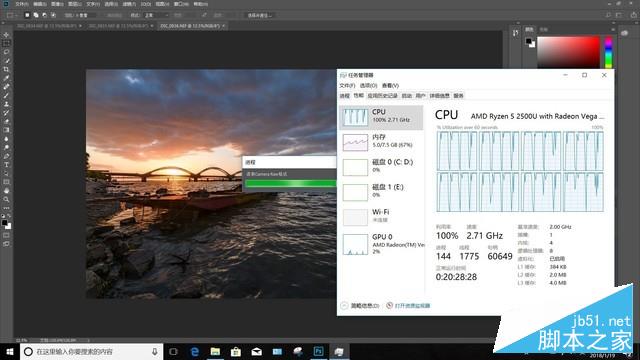
Task: Select the Quick Selection tool
Action: (6, 61)
